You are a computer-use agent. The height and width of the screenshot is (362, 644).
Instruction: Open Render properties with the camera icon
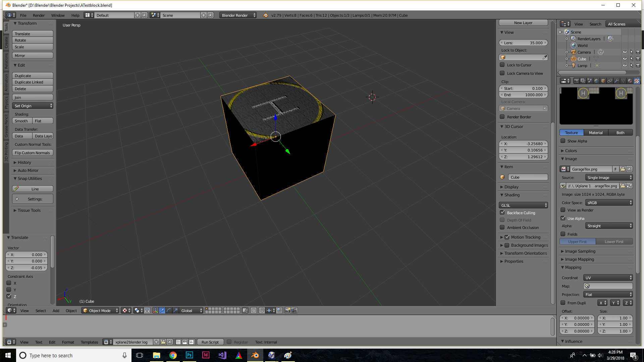click(x=577, y=81)
